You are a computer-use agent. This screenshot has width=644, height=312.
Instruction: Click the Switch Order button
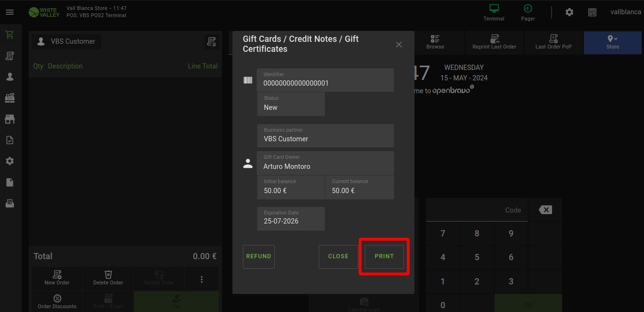159,278
